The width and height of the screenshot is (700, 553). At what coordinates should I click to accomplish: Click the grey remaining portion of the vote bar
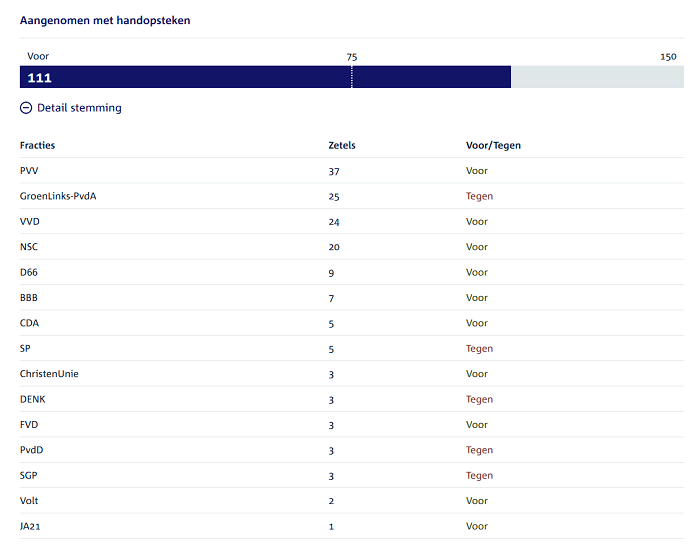(597, 77)
